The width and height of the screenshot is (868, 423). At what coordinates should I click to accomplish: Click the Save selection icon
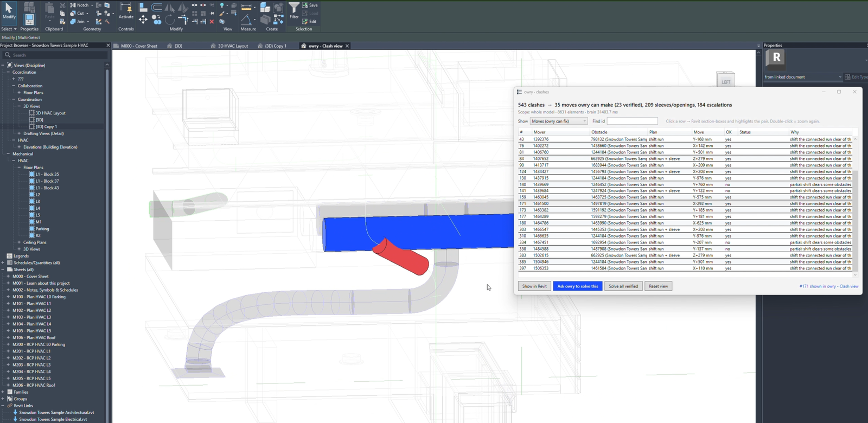[x=310, y=5]
